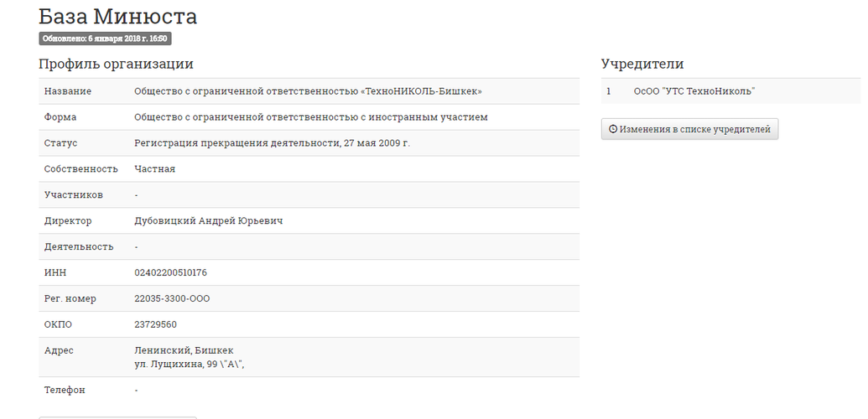Viewport: 868px width, 419px height.
Task: Click the ИНН number 02402200510176
Action: [x=170, y=273]
